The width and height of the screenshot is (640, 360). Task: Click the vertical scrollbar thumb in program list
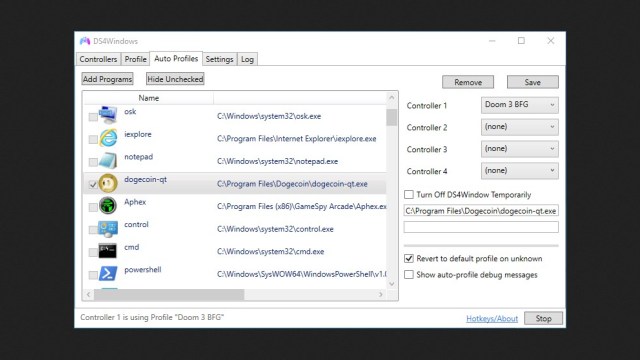point(392,118)
